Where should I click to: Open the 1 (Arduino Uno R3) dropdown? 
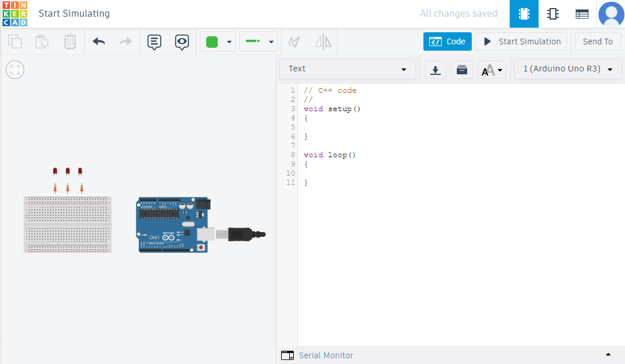click(x=567, y=69)
